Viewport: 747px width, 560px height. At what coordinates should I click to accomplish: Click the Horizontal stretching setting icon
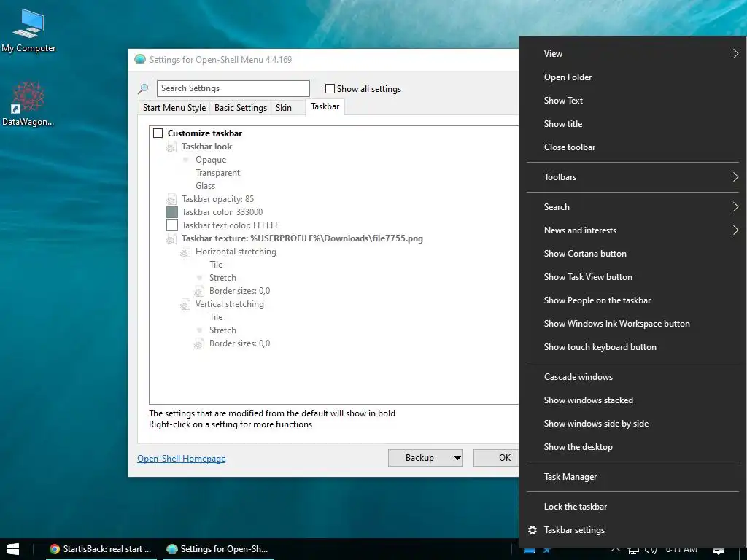(x=185, y=252)
